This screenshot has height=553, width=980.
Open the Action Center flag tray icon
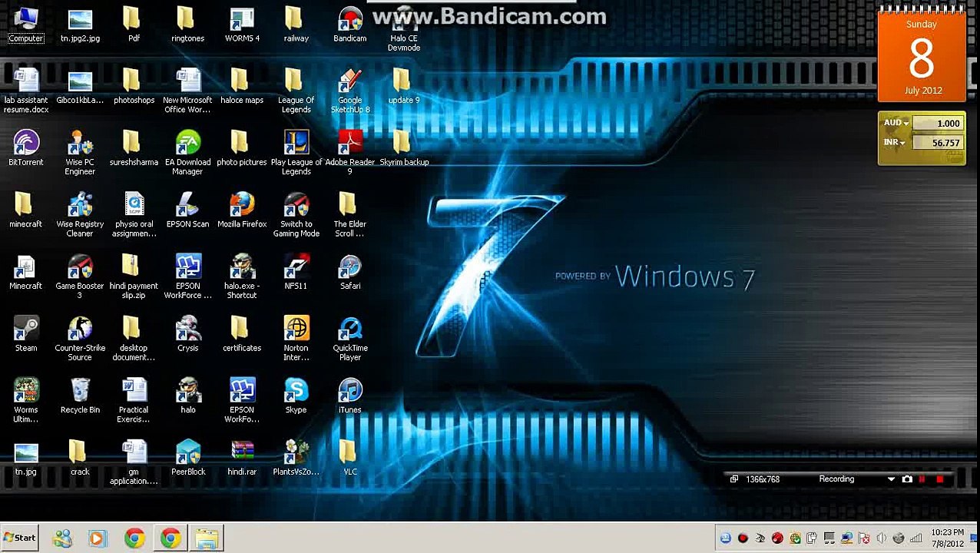864,538
